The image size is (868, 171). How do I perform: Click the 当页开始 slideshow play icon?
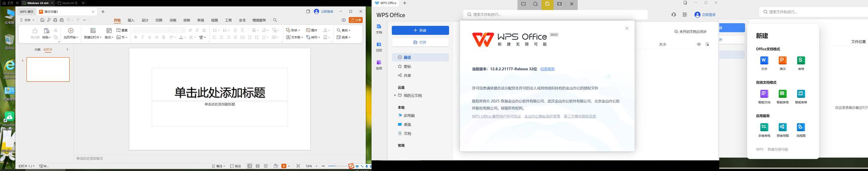click(x=71, y=31)
